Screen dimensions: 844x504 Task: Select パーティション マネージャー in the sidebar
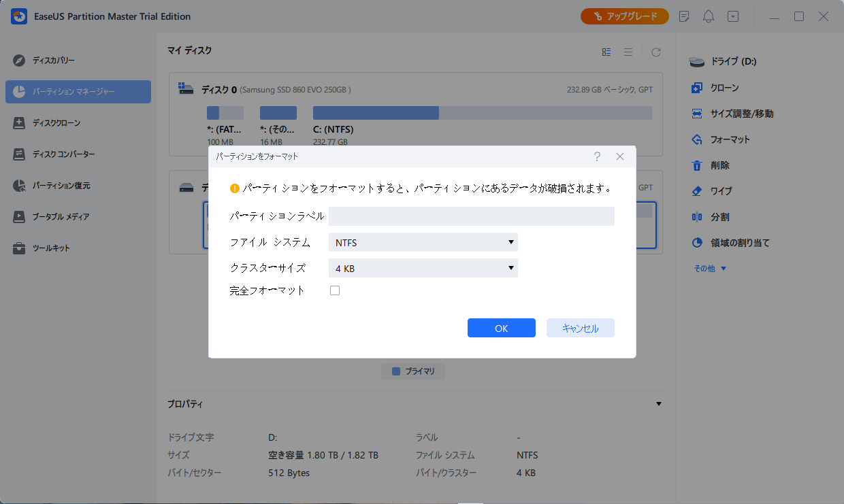(x=78, y=91)
